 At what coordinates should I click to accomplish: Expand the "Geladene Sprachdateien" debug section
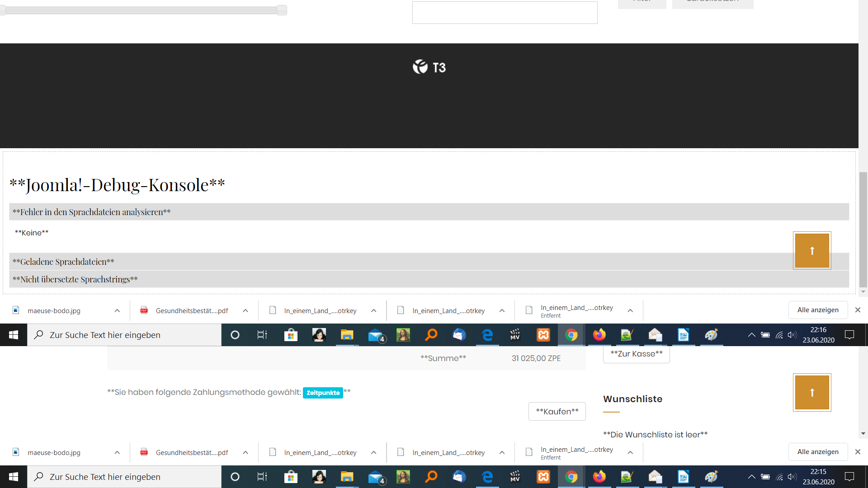pyautogui.click(x=63, y=262)
